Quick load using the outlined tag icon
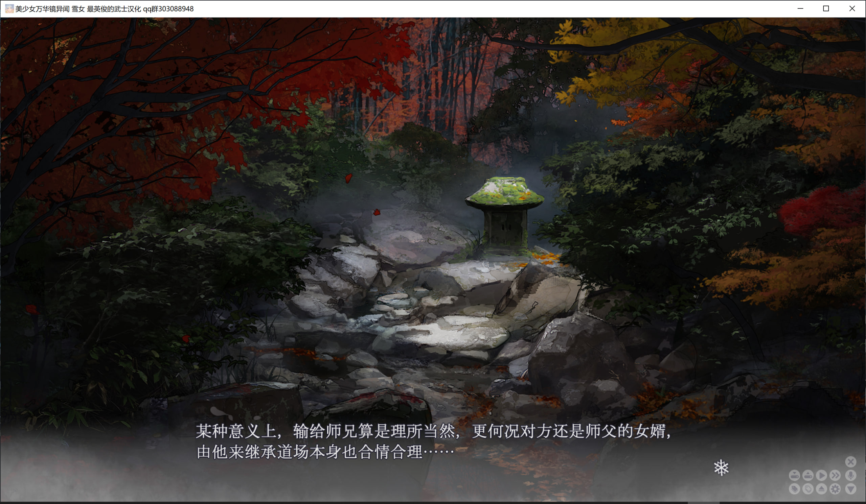866x504 pixels. coord(807,489)
